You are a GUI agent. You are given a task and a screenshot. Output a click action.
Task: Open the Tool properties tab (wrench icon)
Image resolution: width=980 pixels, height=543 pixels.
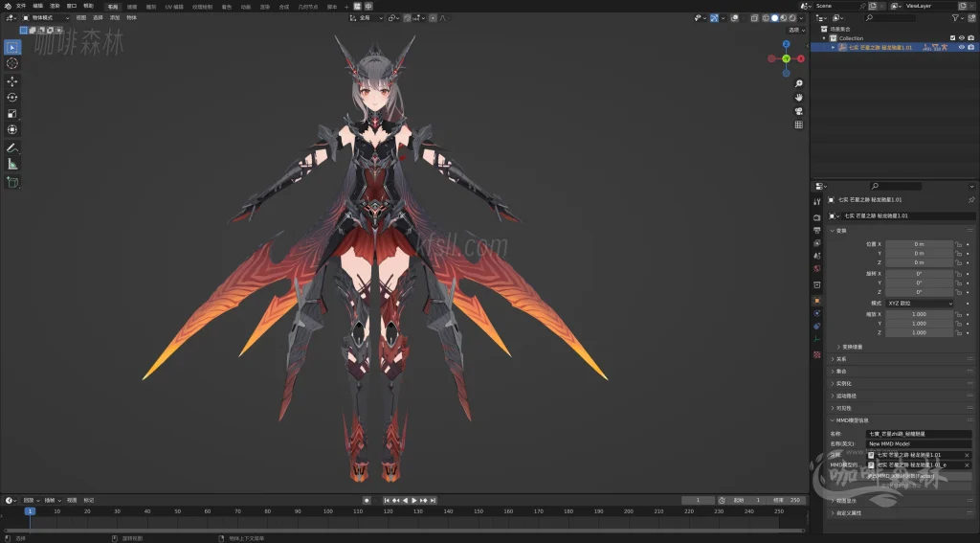(816, 202)
